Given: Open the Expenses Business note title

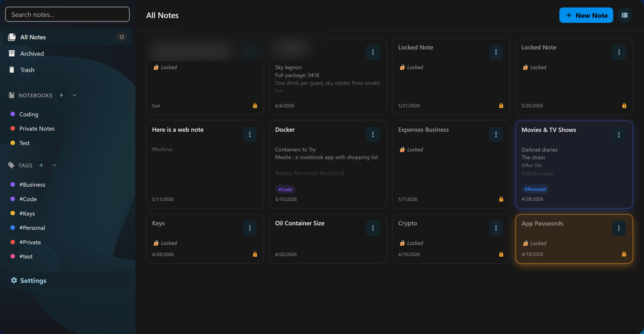Looking at the screenshot, I should point(423,129).
